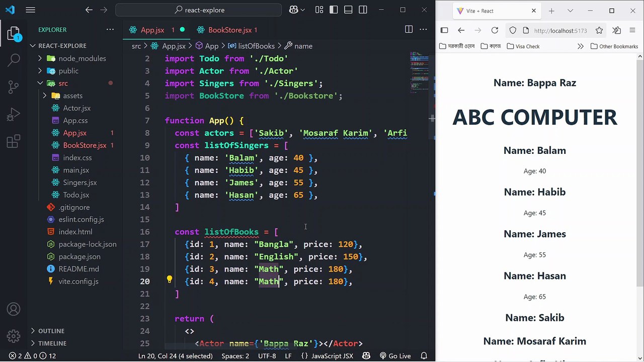Toggle the bottom panel
The image size is (644, 362).
point(348,10)
